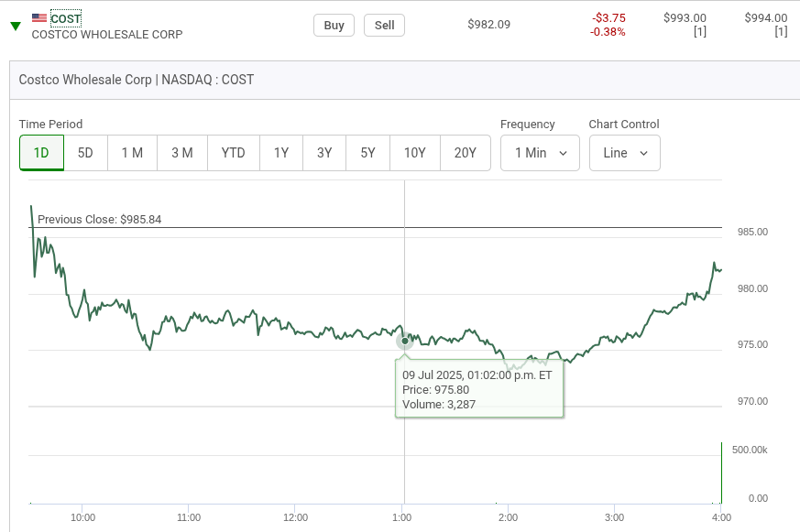800x532 pixels.
Task: Click the highlighted data point on chart line
Action: click(405, 341)
